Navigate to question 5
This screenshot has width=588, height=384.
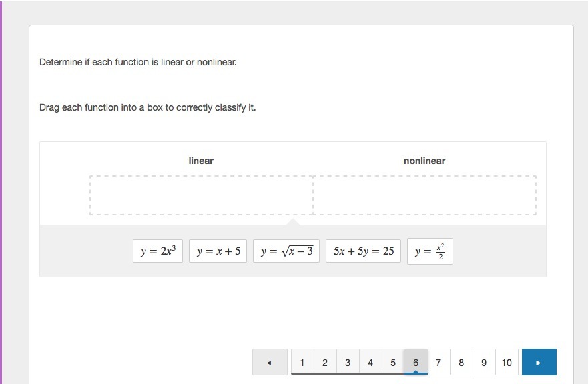[393, 362]
